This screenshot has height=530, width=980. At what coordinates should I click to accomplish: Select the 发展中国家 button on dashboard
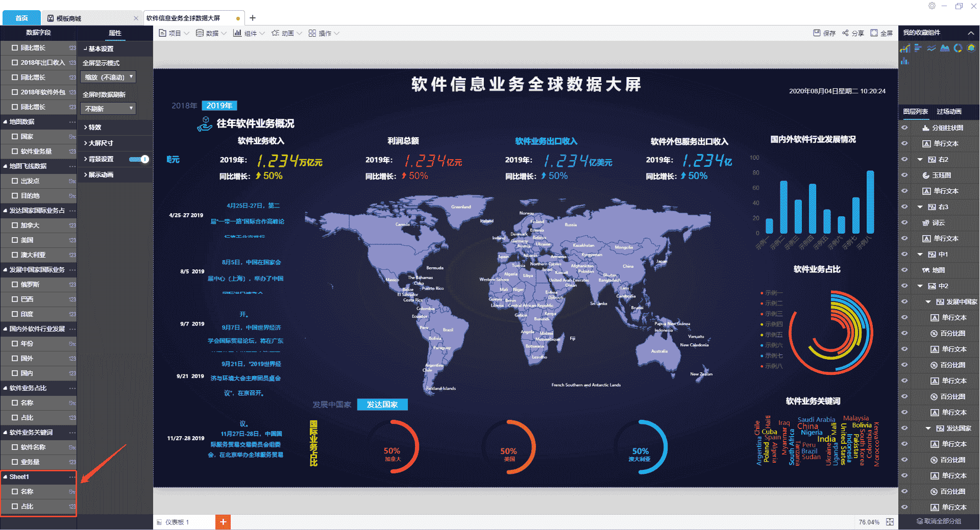point(332,405)
